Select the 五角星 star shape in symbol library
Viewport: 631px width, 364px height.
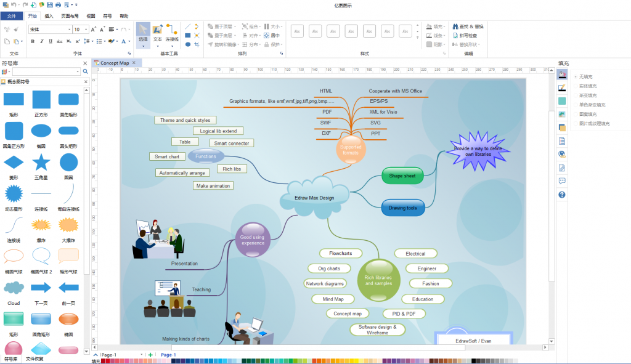[x=41, y=163]
